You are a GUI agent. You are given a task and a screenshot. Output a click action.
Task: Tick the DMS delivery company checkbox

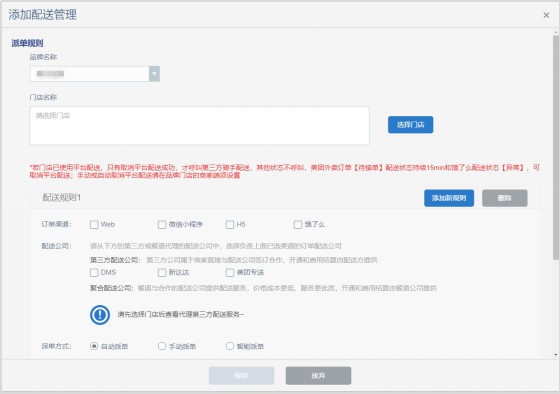[x=94, y=273]
